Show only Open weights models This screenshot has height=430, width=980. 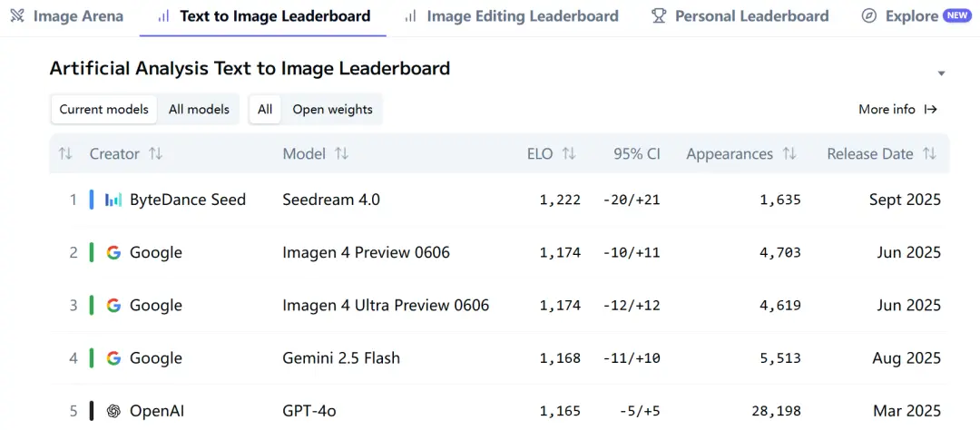[332, 110]
